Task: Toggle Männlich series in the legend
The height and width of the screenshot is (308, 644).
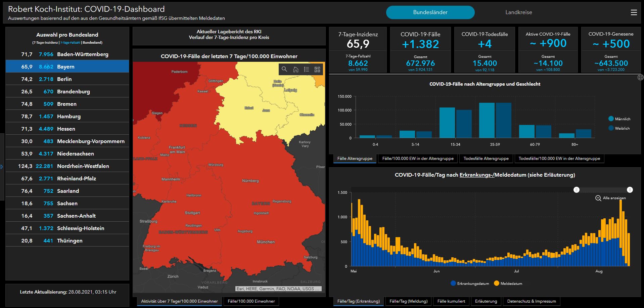Action: click(611, 119)
